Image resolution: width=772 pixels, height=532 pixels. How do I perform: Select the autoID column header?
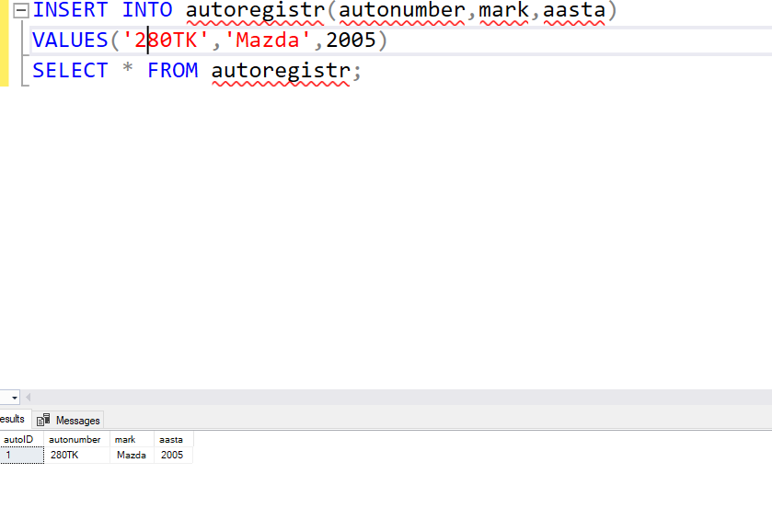[22, 439]
